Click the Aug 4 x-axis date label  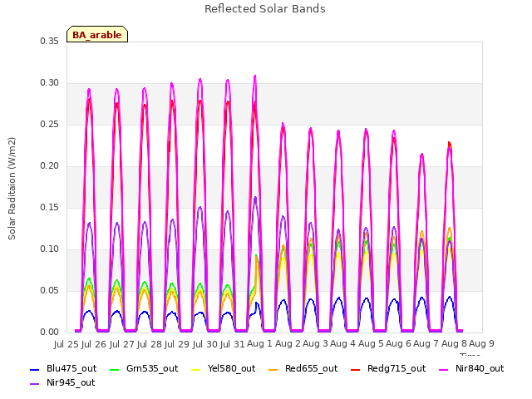coord(343,343)
